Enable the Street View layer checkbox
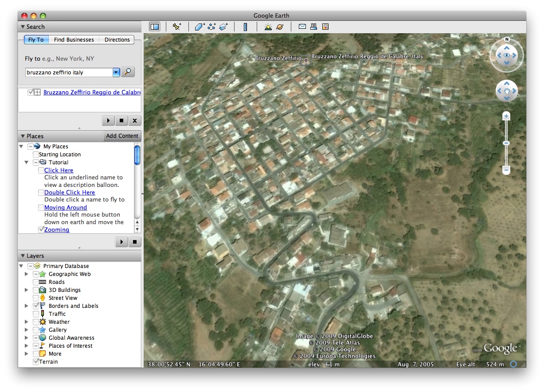This screenshot has height=392, width=544. point(36,298)
